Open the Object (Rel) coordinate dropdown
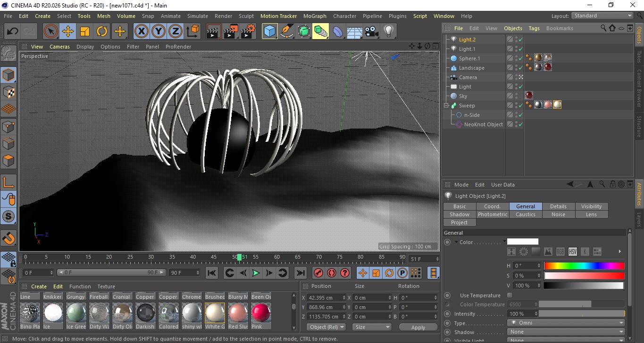 pyautogui.click(x=326, y=327)
